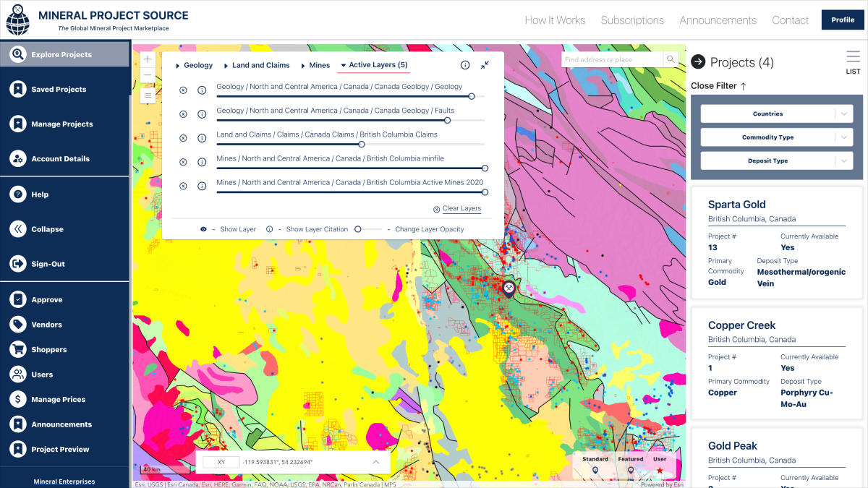Open Saved Projects in the sidebar

59,90
